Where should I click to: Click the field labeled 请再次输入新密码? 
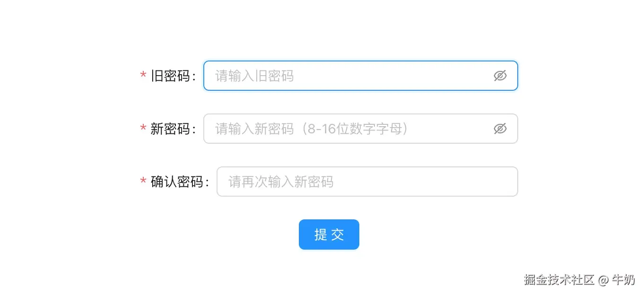tap(281, 182)
